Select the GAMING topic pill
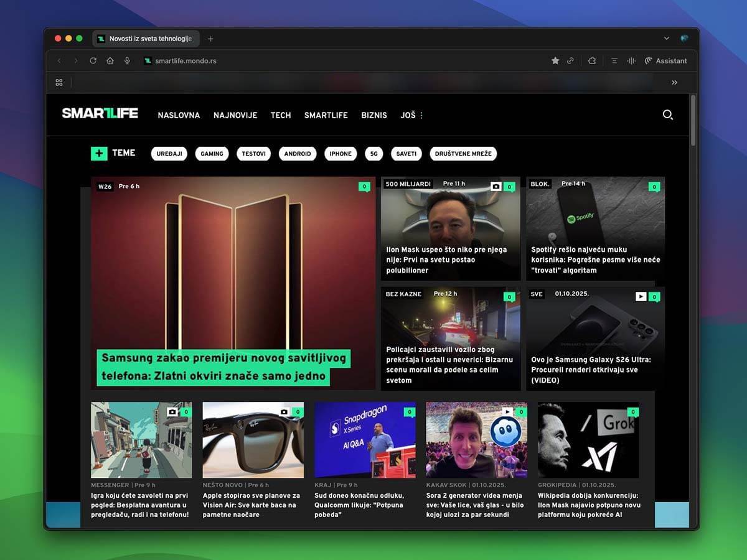747x560 pixels. coord(212,154)
